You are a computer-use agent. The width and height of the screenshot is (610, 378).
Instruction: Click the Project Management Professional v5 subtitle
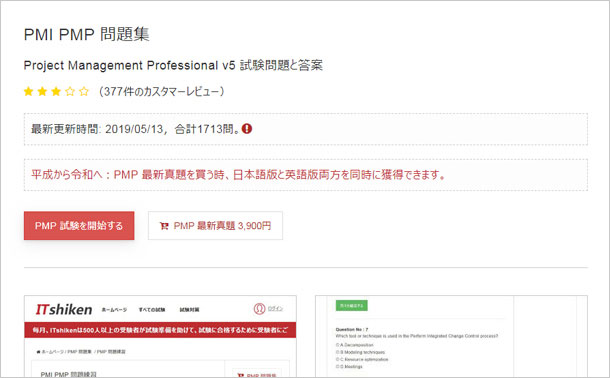click(x=173, y=65)
